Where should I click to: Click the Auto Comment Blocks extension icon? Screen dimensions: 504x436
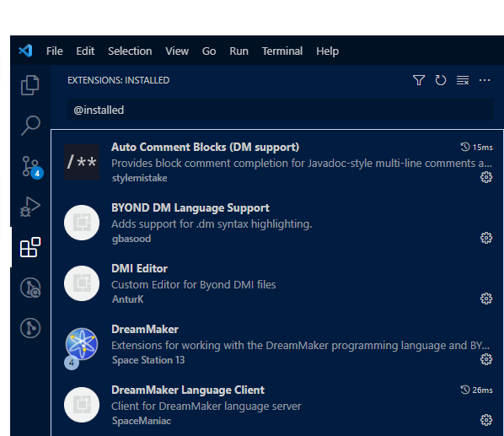[x=82, y=162]
